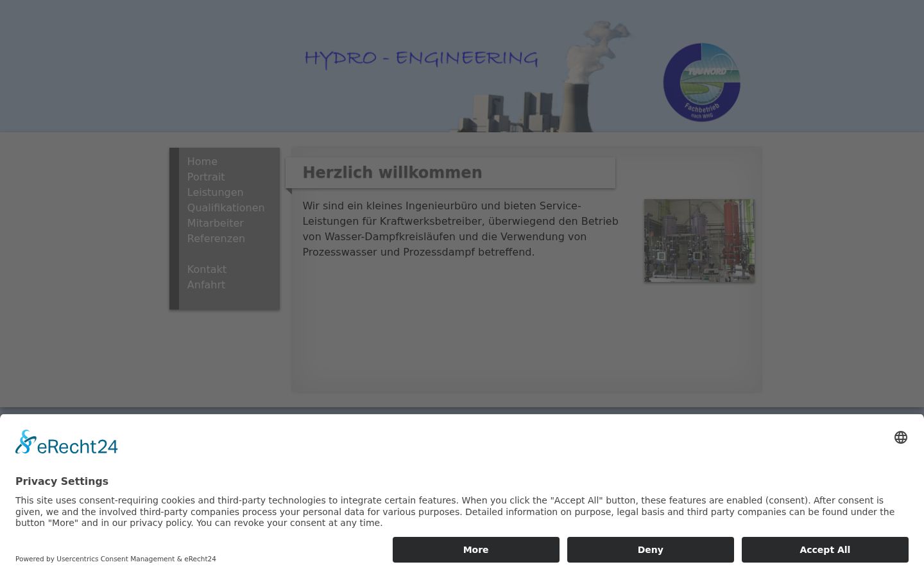The image size is (924, 578).
Task: Open the Kontakt page
Action: (207, 270)
